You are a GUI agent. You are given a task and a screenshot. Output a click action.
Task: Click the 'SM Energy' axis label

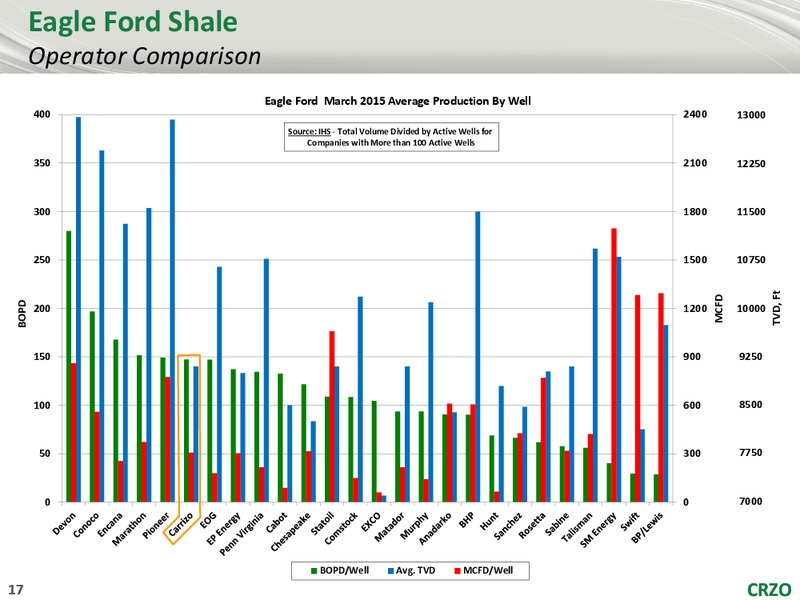pos(598,530)
